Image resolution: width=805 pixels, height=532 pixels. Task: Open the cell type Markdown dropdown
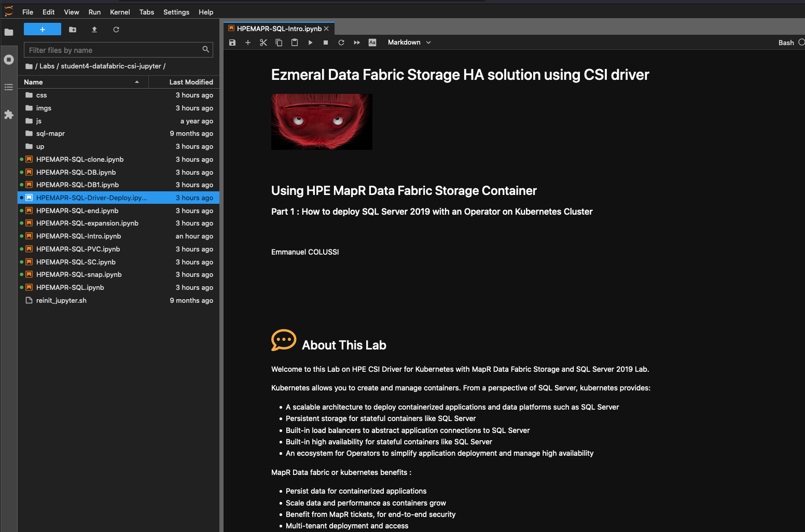coord(409,43)
